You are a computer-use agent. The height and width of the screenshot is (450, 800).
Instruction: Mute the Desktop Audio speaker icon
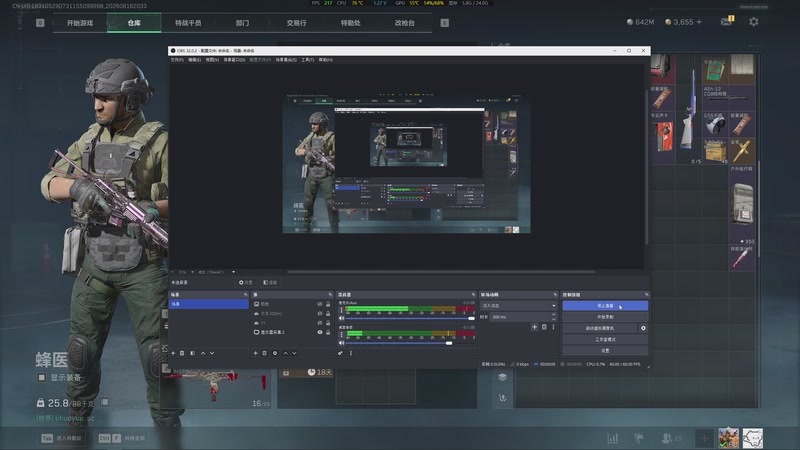341,343
